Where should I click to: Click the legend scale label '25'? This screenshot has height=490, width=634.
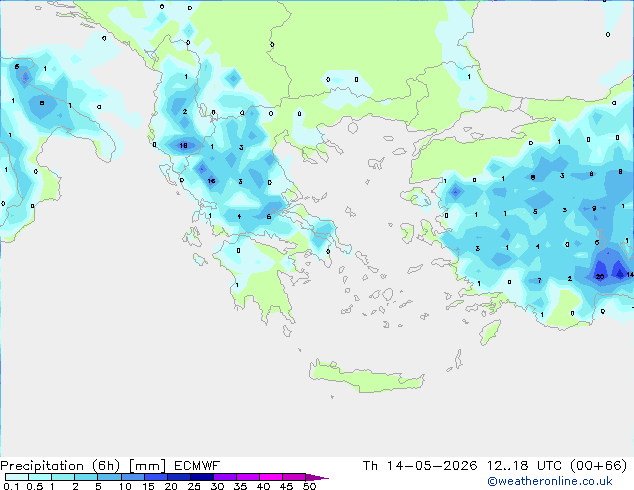click(194, 486)
